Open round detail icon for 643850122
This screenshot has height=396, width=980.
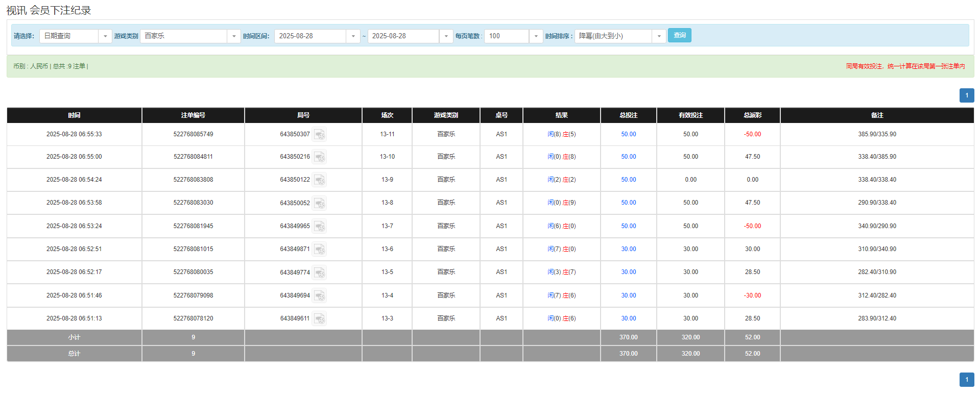pyautogui.click(x=320, y=180)
